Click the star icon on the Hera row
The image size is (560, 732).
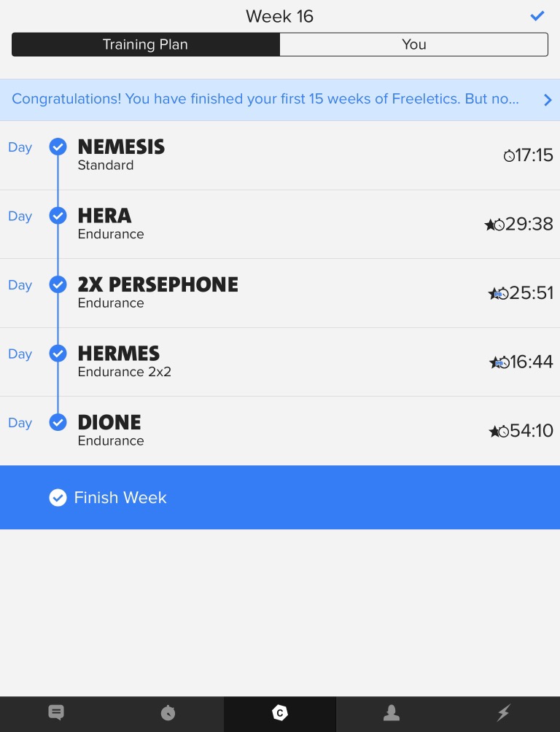point(489,225)
